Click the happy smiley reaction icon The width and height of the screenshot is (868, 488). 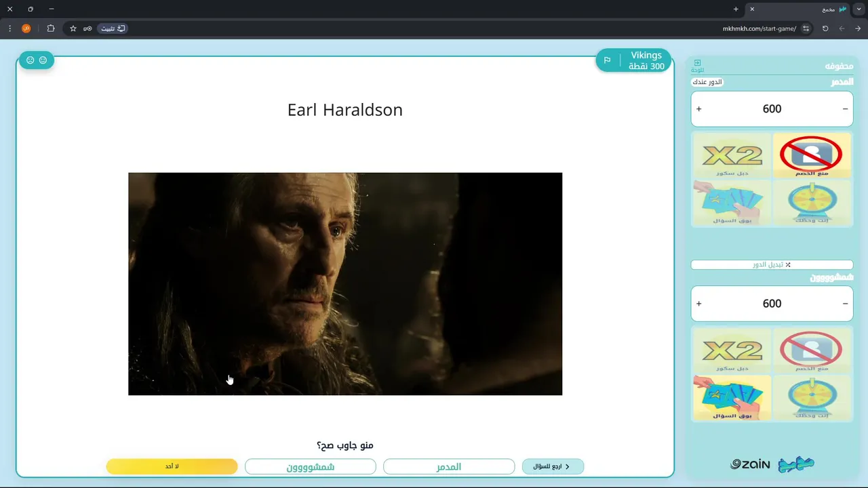pyautogui.click(x=43, y=60)
